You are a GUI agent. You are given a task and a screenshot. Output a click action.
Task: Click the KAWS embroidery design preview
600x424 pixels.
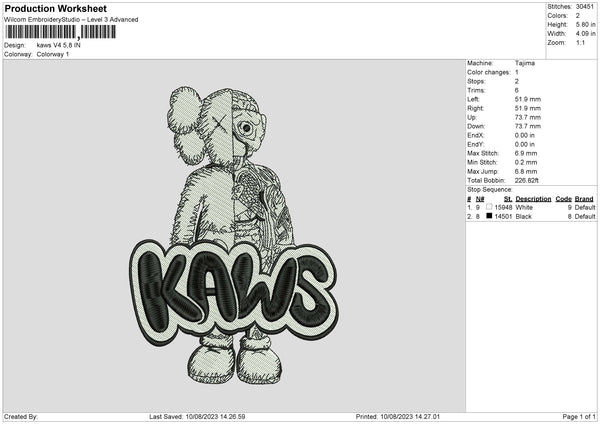[x=234, y=235]
